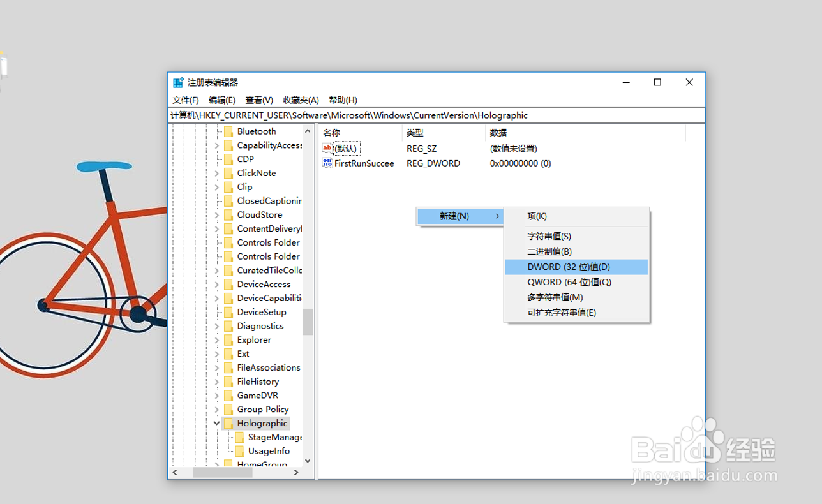The height and width of the screenshot is (504, 822).
Task: Click the 新建(N) context menu item
Action: coord(460,216)
